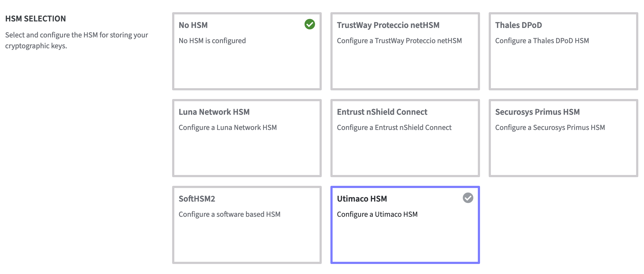The width and height of the screenshot is (644, 274).
Task: Click 'Configure a Entrust nShield Connect' text
Action: [394, 128]
